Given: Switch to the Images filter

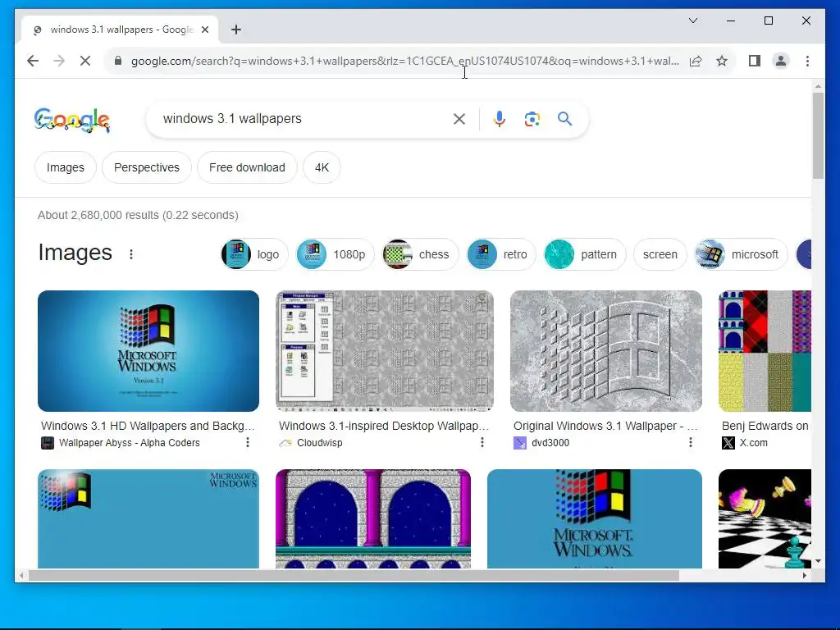Looking at the screenshot, I should point(66,167).
